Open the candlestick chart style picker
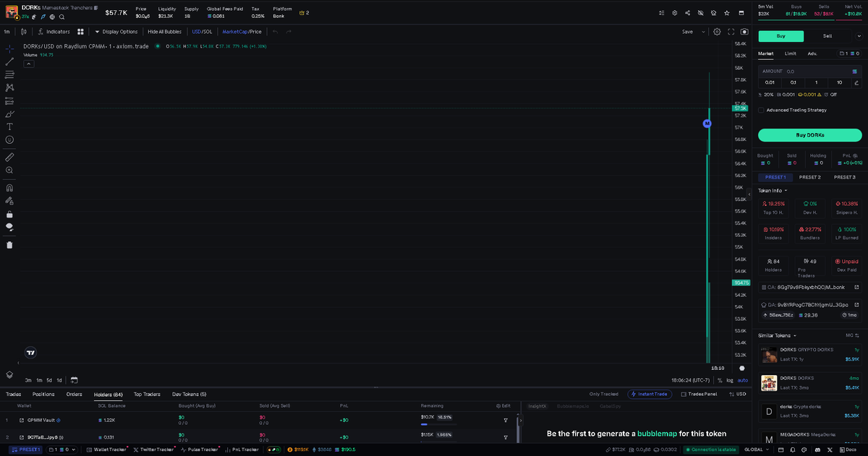The image size is (868, 456). pos(24,32)
